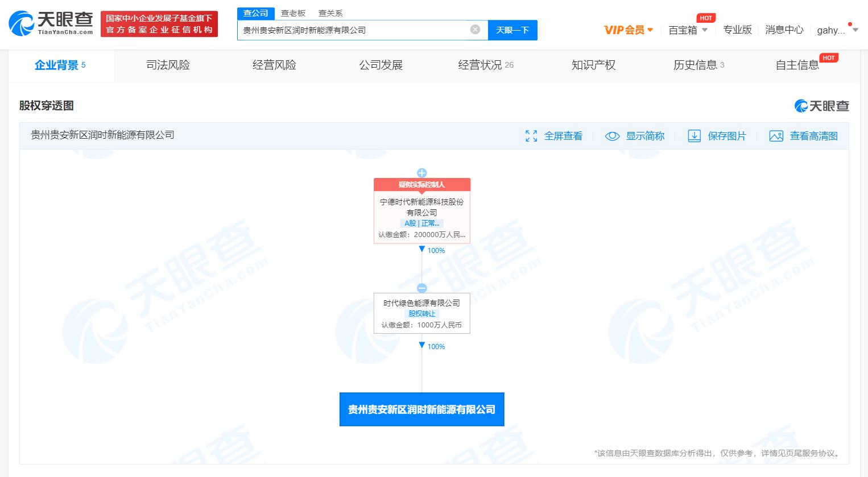
Task: Click the 100% label below 宁德时代
Action: [x=436, y=250]
